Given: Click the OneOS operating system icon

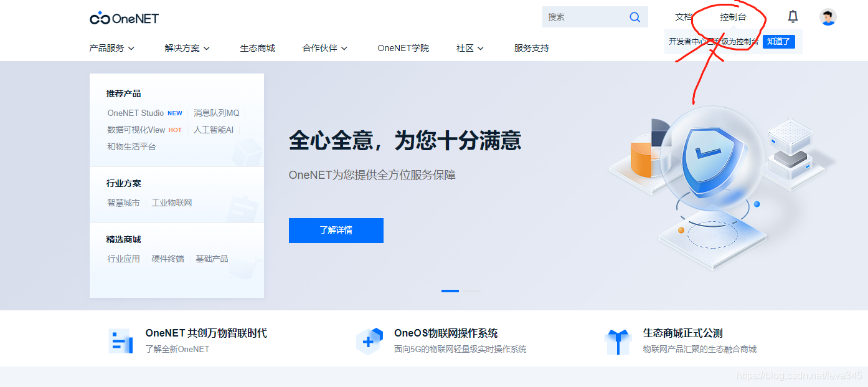Looking at the screenshot, I should pos(369,341).
